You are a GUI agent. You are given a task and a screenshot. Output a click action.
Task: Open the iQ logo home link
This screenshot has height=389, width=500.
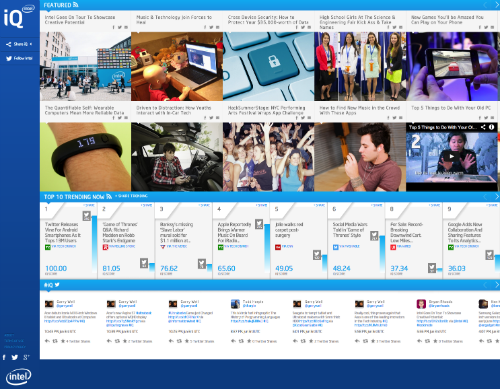coord(18,17)
